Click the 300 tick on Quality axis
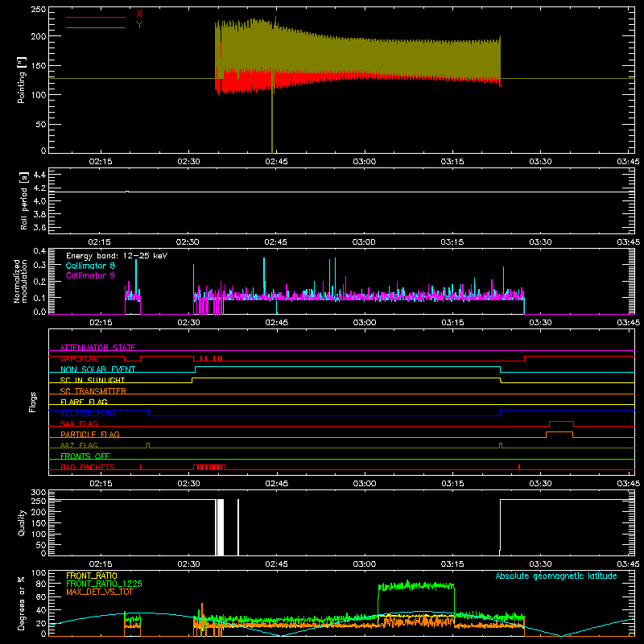Screen dimensions: 644x644 tap(39, 492)
